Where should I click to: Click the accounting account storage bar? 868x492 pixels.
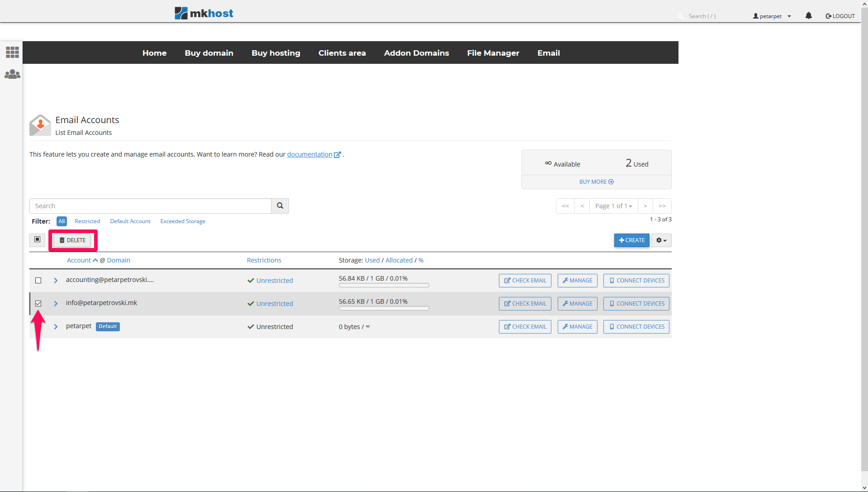(384, 286)
